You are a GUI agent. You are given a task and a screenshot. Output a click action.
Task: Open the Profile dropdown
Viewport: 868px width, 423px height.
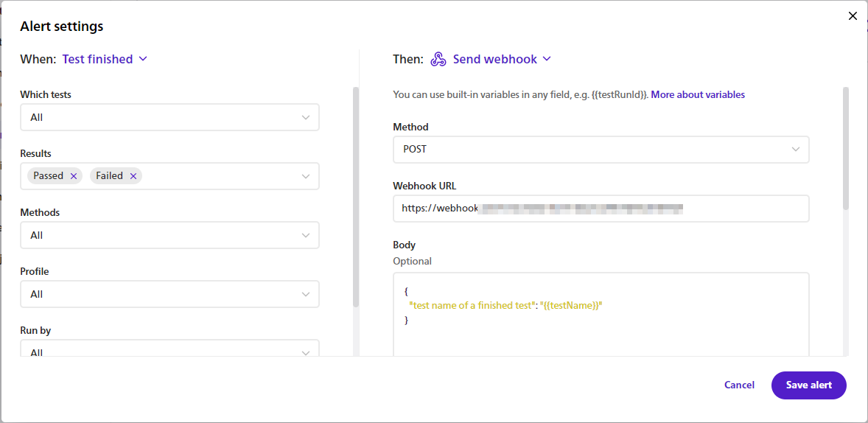pyautogui.click(x=169, y=294)
